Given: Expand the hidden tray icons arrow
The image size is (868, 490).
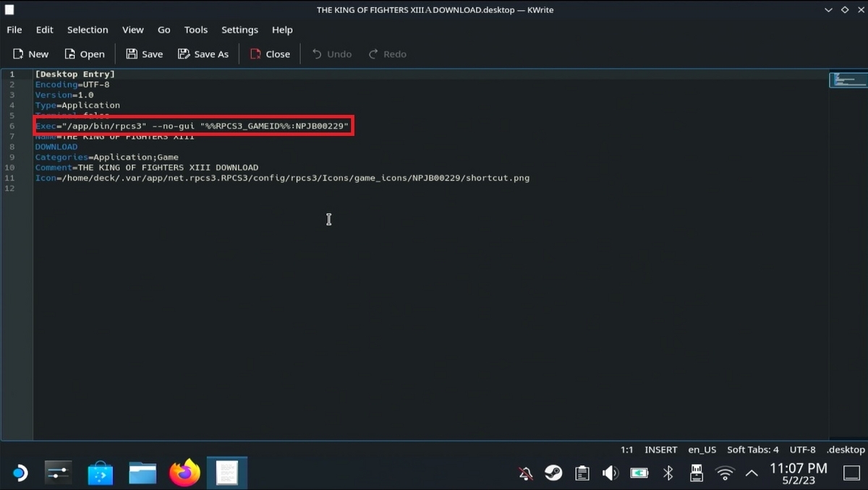Looking at the screenshot, I should point(752,473).
